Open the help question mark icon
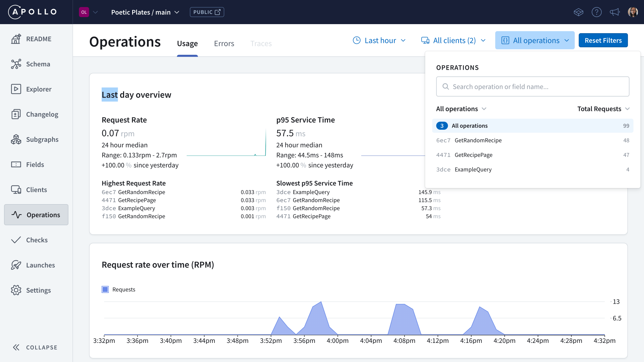 pyautogui.click(x=597, y=12)
